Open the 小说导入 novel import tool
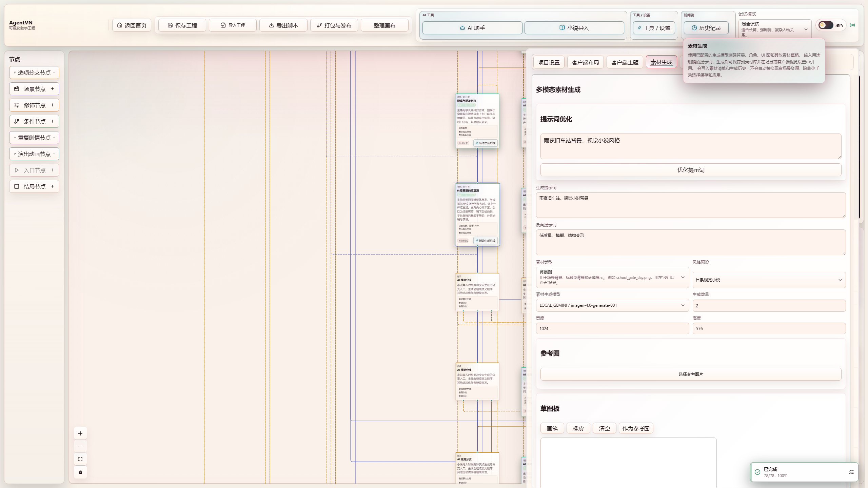The image size is (868, 488). pos(574,28)
